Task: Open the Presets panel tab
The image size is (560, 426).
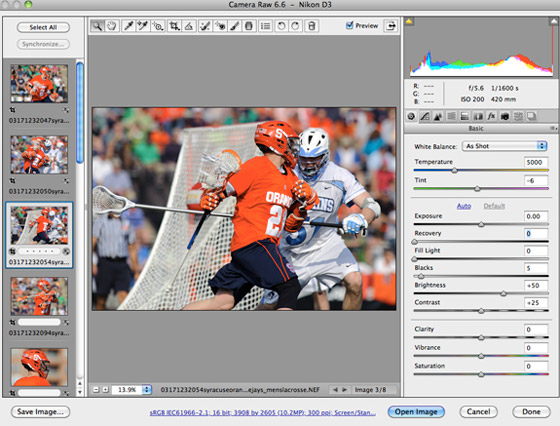Action: (x=518, y=116)
